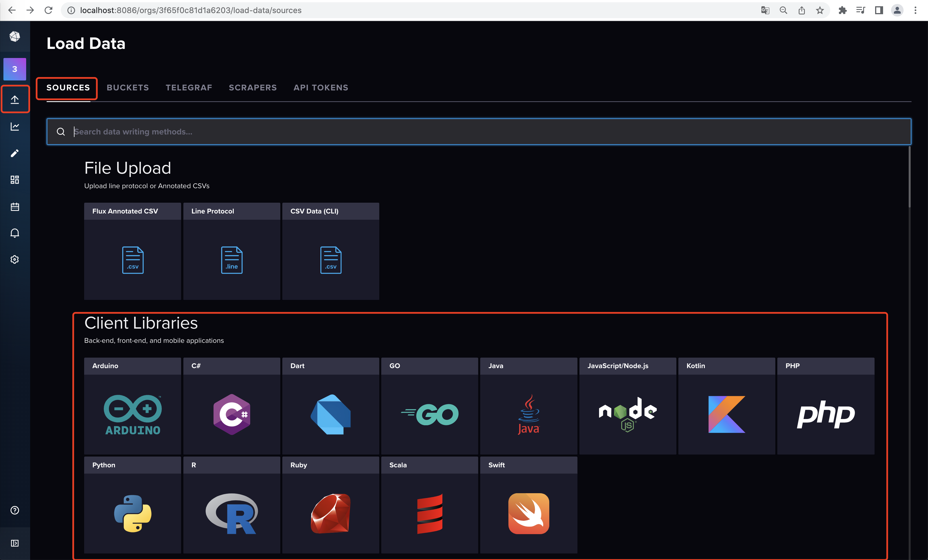Click the InfluxDB logo in sidebar
The height and width of the screenshot is (560, 928).
pyautogui.click(x=15, y=37)
